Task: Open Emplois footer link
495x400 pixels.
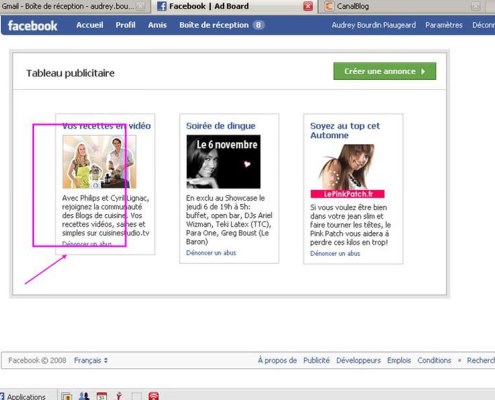Action: tap(399, 360)
